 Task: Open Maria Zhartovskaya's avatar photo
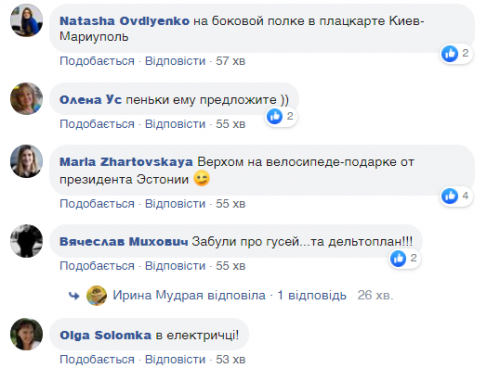coord(27,161)
